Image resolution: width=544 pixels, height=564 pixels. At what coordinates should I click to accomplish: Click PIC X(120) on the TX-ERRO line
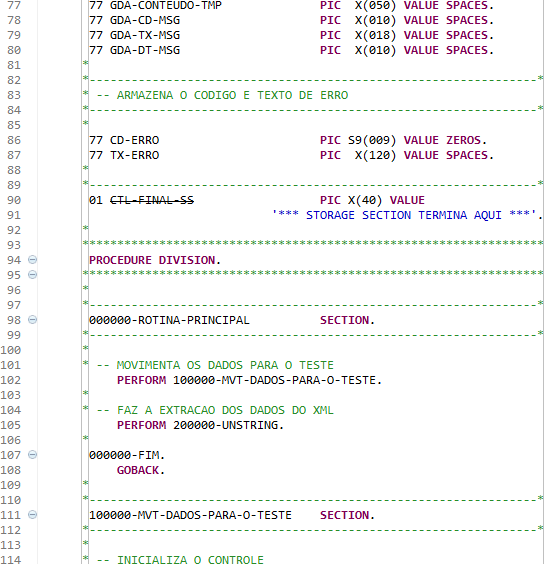tap(358, 155)
